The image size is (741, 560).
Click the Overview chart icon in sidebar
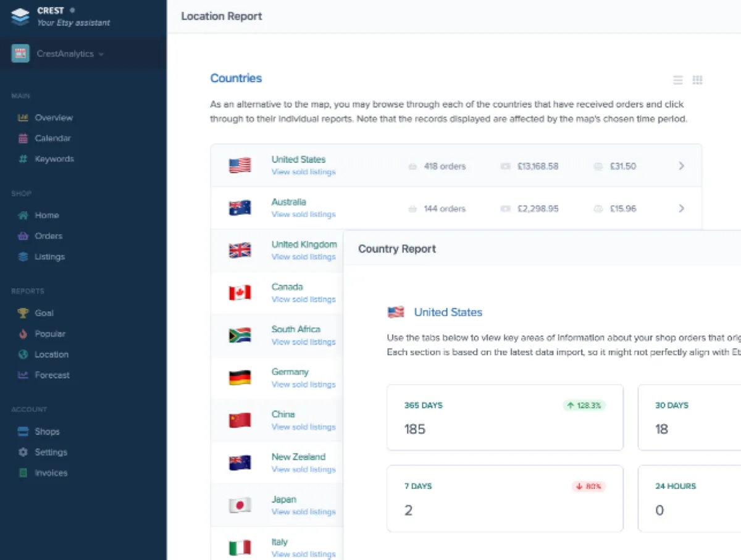pos(23,117)
